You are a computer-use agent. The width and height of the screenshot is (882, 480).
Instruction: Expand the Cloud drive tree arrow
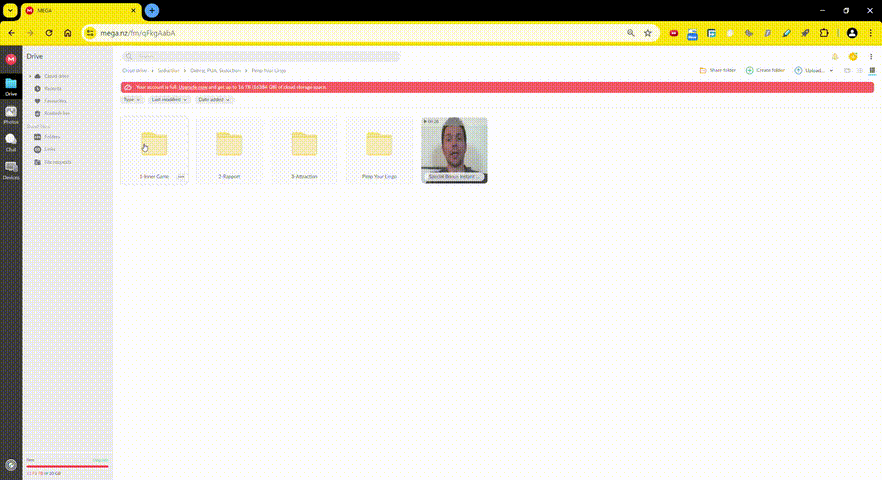(30, 76)
